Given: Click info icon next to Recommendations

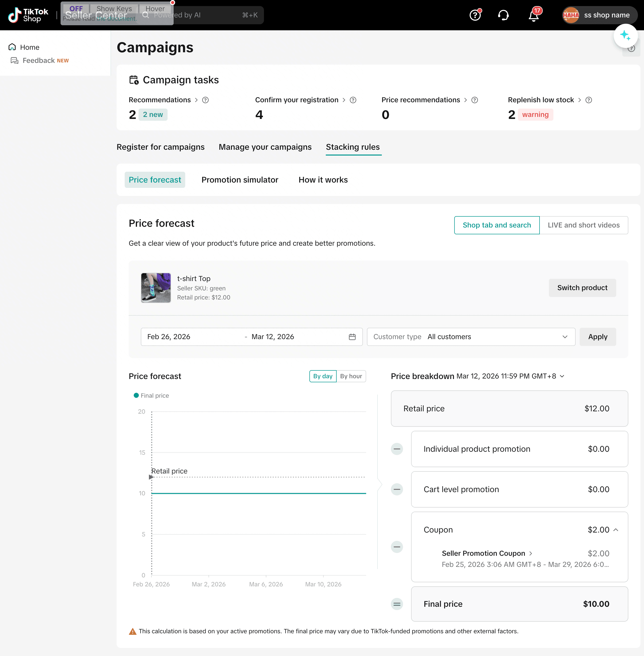Looking at the screenshot, I should 205,100.
